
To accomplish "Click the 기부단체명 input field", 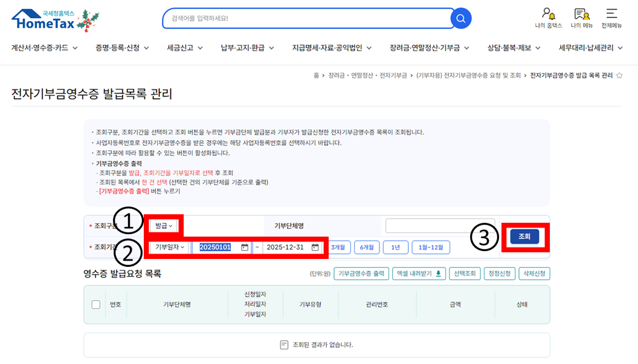I will pos(440,226).
